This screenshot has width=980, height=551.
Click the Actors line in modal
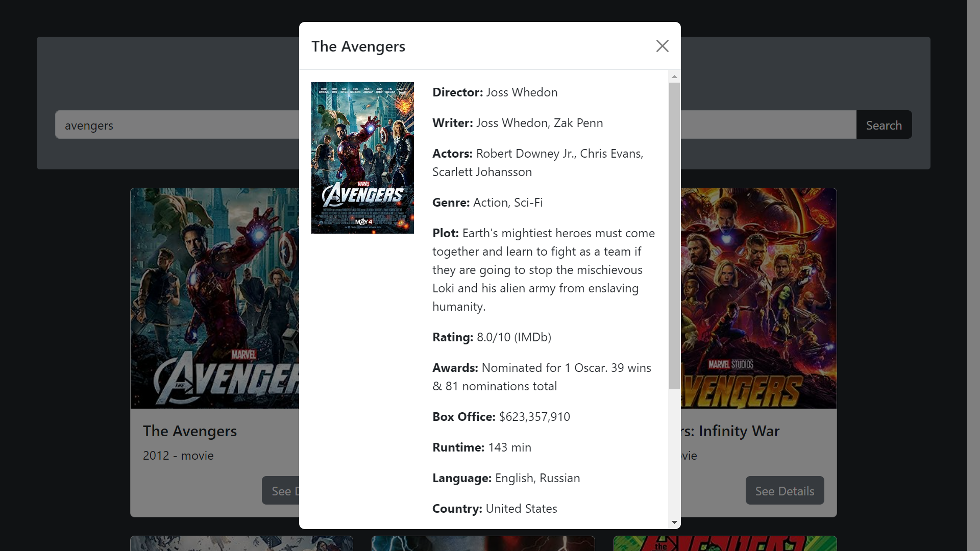[x=537, y=163]
